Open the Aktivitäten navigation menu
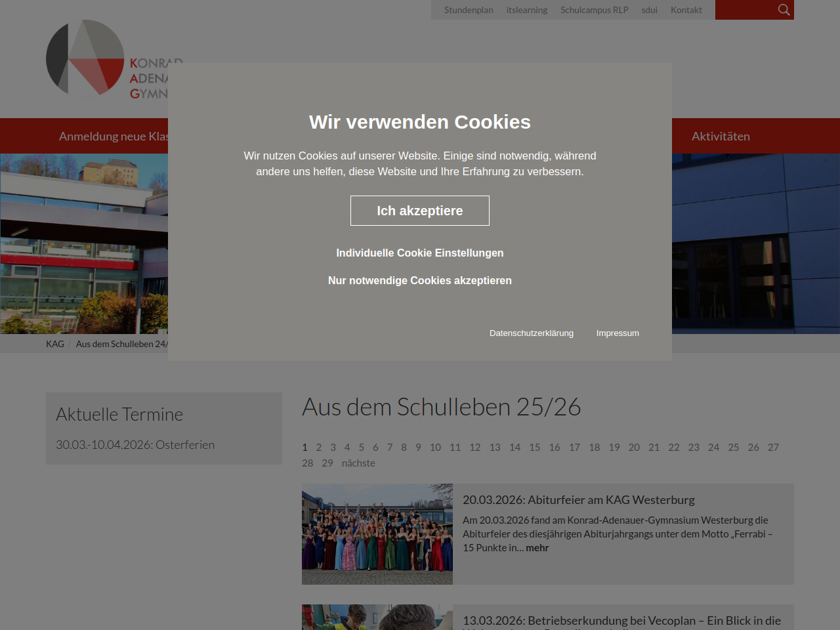Viewport: 840px width, 630px height. pyautogui.click(x=721, y=136)
